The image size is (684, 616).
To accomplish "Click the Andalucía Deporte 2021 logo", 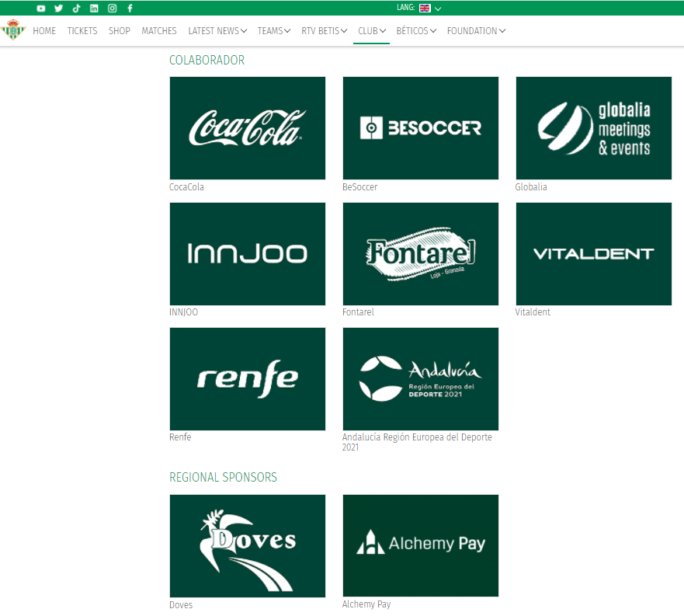I will 421,379.
